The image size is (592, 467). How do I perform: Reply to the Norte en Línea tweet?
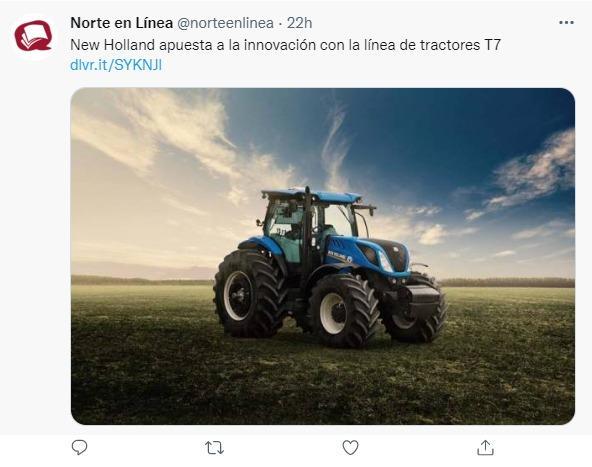tap(79, 447)
